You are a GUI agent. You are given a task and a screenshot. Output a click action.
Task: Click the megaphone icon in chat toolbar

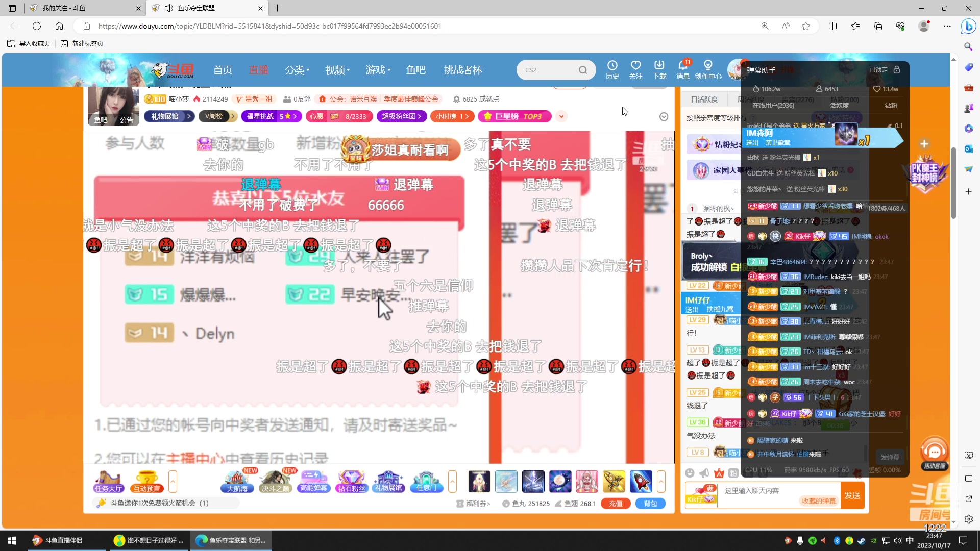[x=704, y=473]
